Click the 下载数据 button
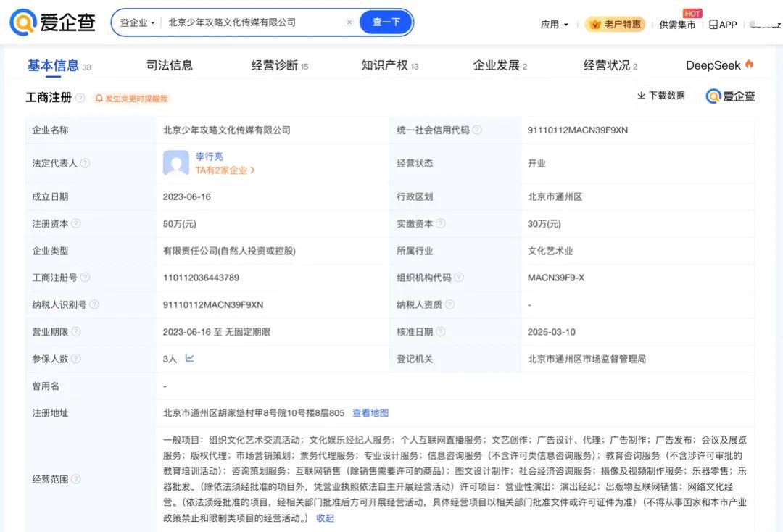783x532 pixels. 661,96
